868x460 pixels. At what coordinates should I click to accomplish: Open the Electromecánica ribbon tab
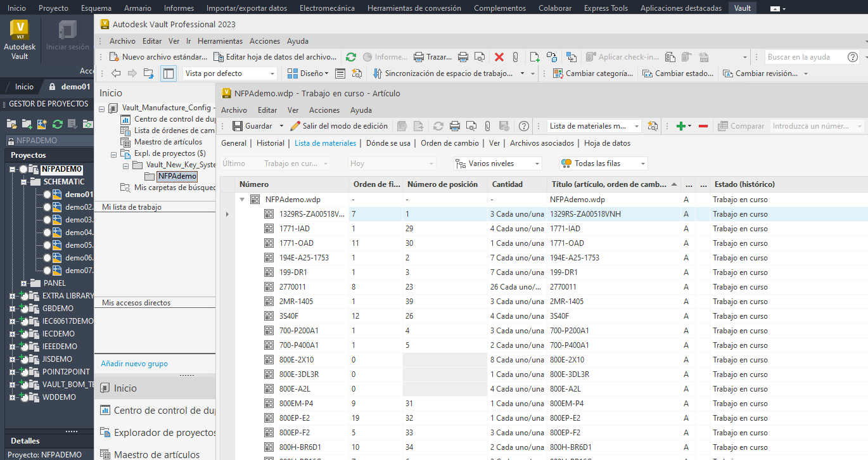[x=327, y=8]
